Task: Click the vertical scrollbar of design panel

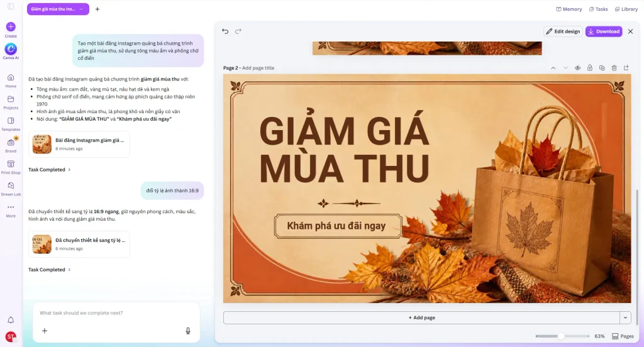Action: (x=637, y=256)
